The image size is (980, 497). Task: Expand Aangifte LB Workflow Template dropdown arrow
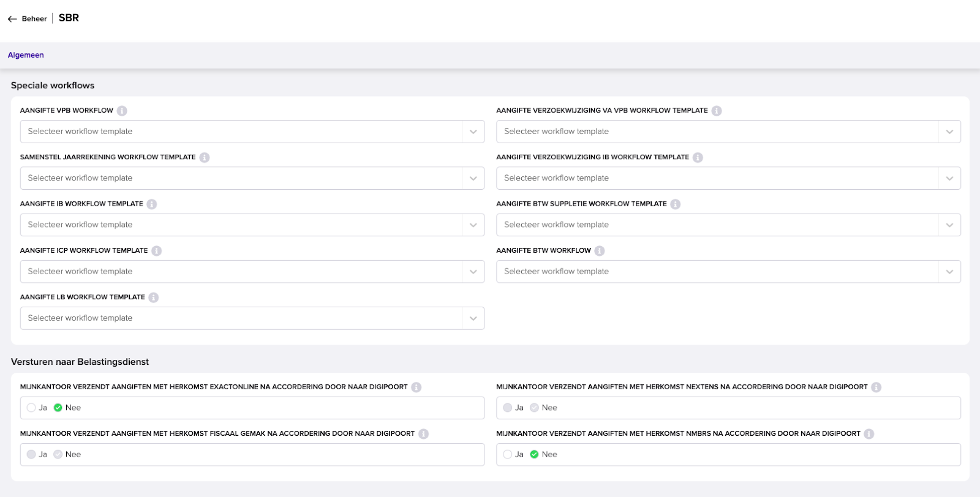pyautogui.click(x=473, y=318)
